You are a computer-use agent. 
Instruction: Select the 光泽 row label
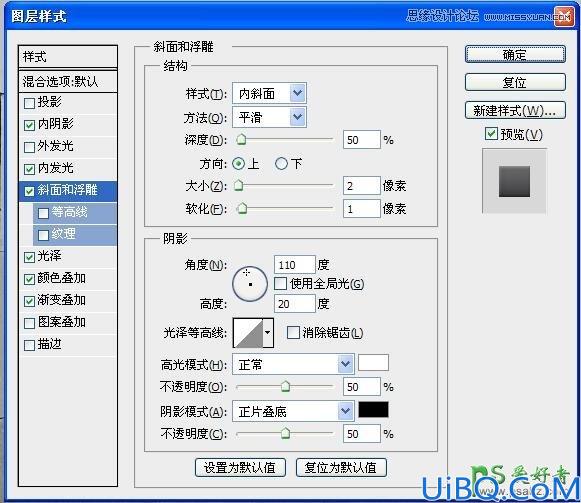tap(49, 256)
